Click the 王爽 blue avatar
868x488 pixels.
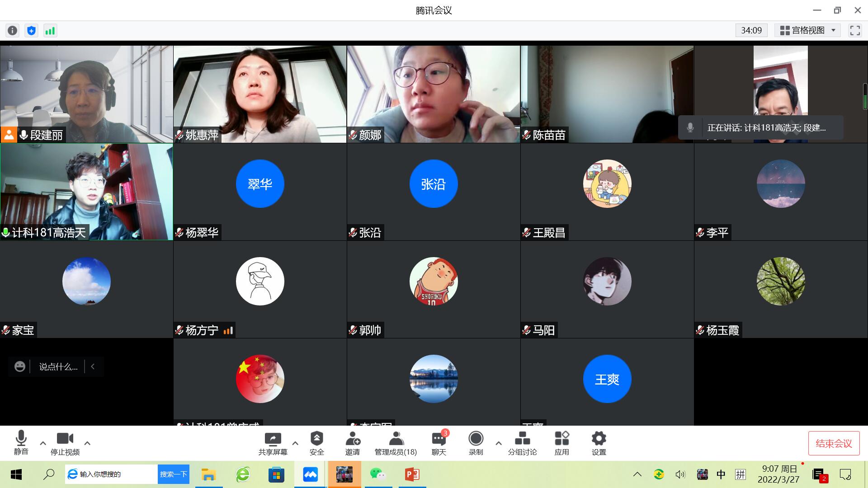607,379
